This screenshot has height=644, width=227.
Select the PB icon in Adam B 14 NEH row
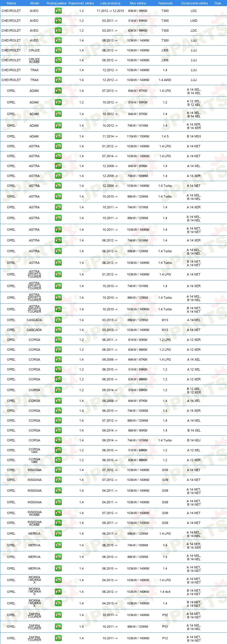point(58,136)
